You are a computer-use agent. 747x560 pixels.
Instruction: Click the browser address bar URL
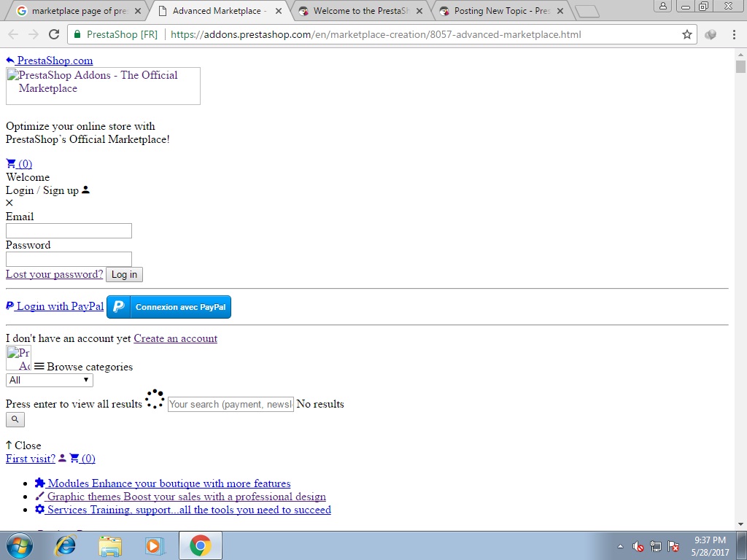tap(376, 34)
